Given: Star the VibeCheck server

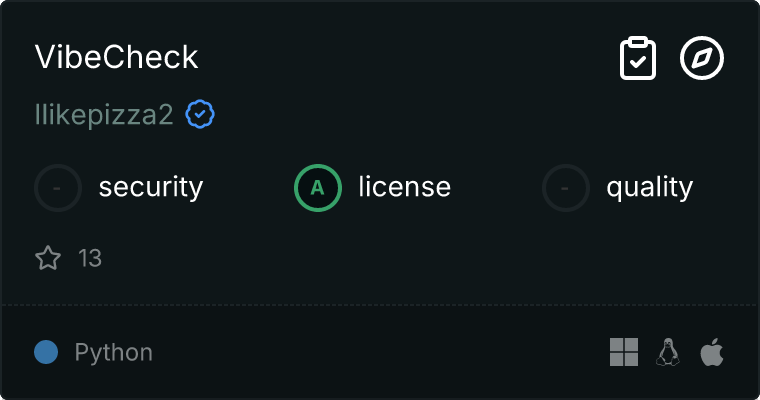Looking at the screenshot, I should pos(48,257).
